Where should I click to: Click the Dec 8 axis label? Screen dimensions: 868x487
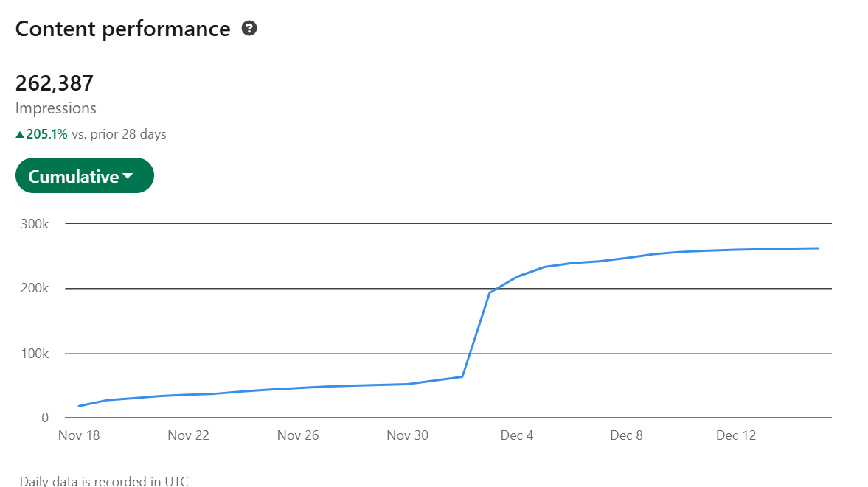[x=625, y=435]
